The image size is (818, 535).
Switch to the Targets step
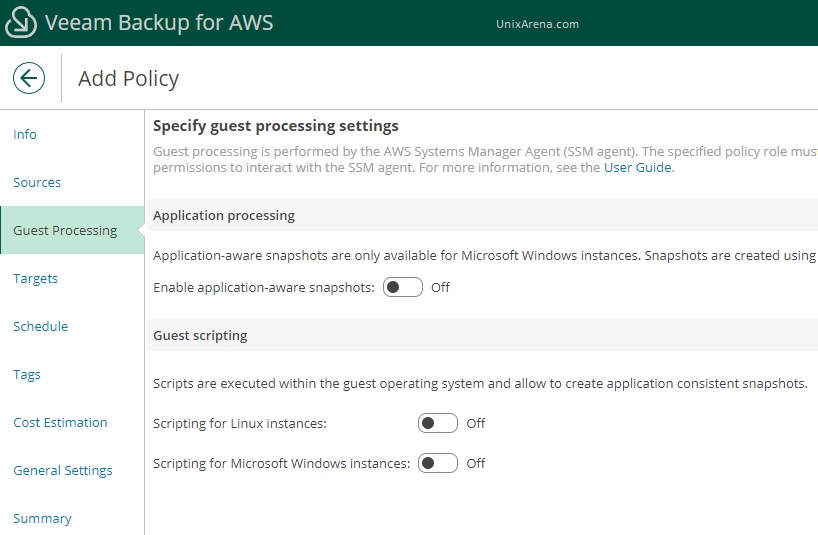point(35,278)
